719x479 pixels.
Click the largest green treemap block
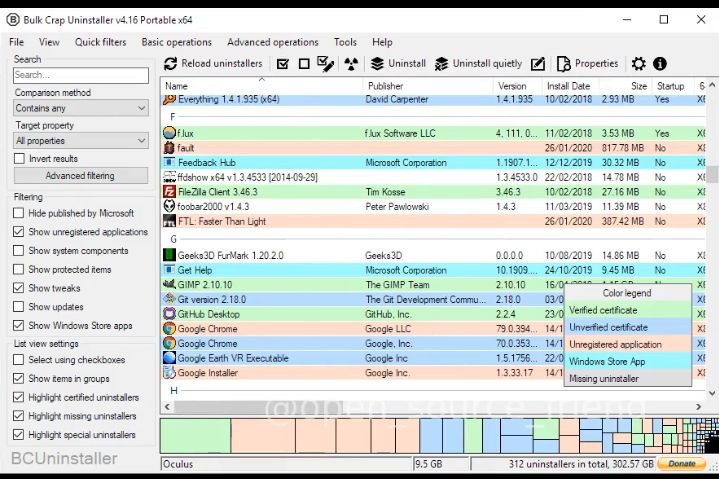point(196,436)
